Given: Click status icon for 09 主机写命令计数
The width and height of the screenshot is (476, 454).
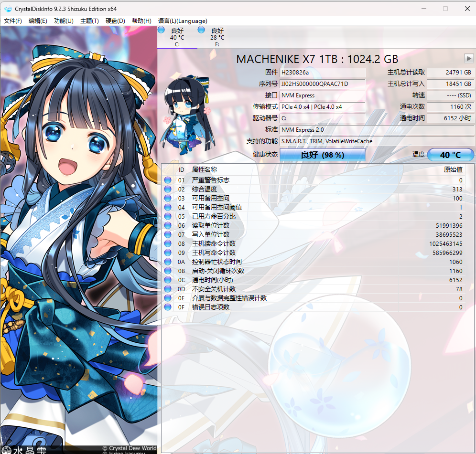Looking at the screenshot, I should [x=168, y=253].
